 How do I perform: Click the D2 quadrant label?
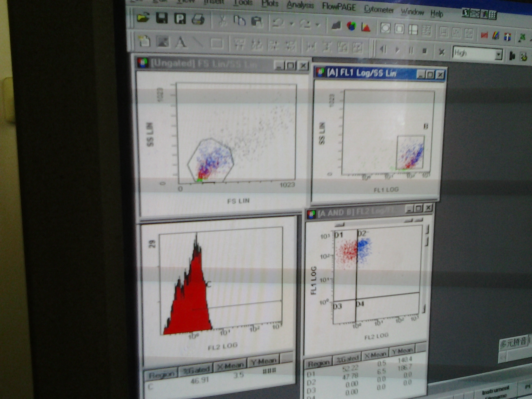tap(362, 234)
